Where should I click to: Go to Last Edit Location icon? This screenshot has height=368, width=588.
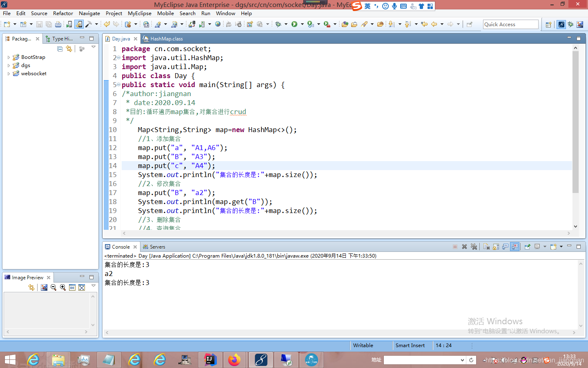point(424,24)
